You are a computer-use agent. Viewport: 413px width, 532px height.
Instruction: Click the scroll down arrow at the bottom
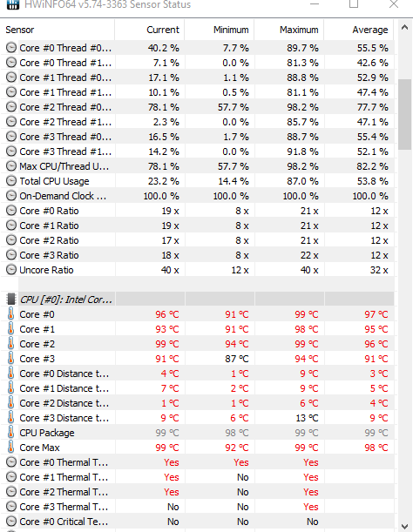pyautogui.click(x=404, y=526)
